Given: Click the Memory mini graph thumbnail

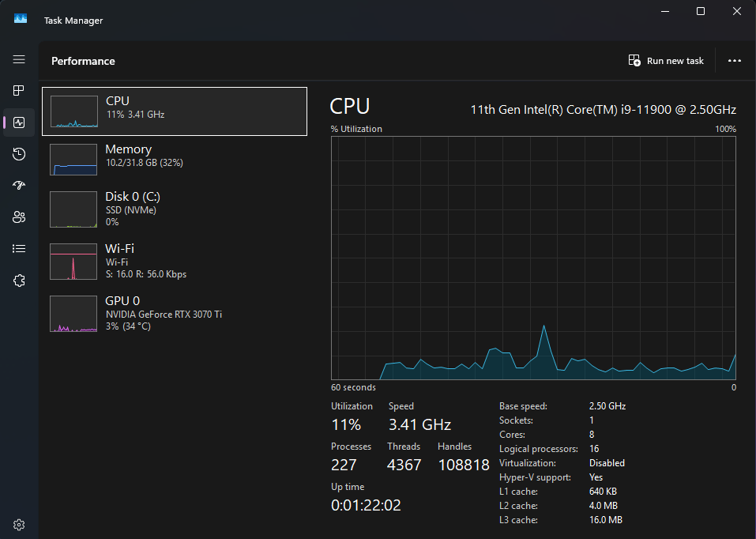Looking at the screenshot, I should pyautogui.click(x=73, y=159).
